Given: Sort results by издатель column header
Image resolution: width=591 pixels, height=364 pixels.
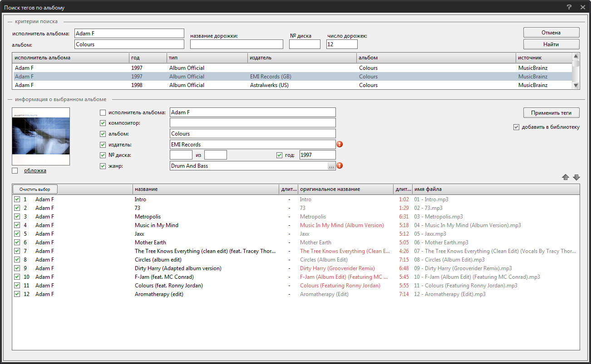Looking at the screenshot, I should point(302,58).
